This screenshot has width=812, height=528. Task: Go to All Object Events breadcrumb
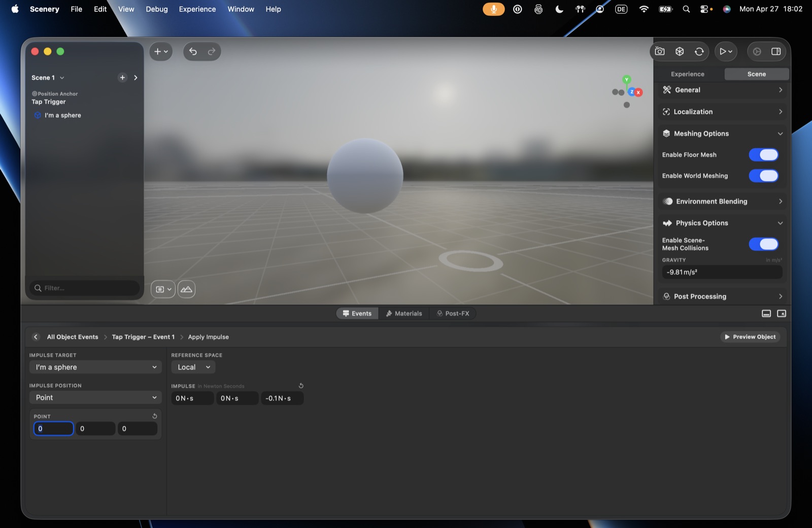[x=73, y=337]
